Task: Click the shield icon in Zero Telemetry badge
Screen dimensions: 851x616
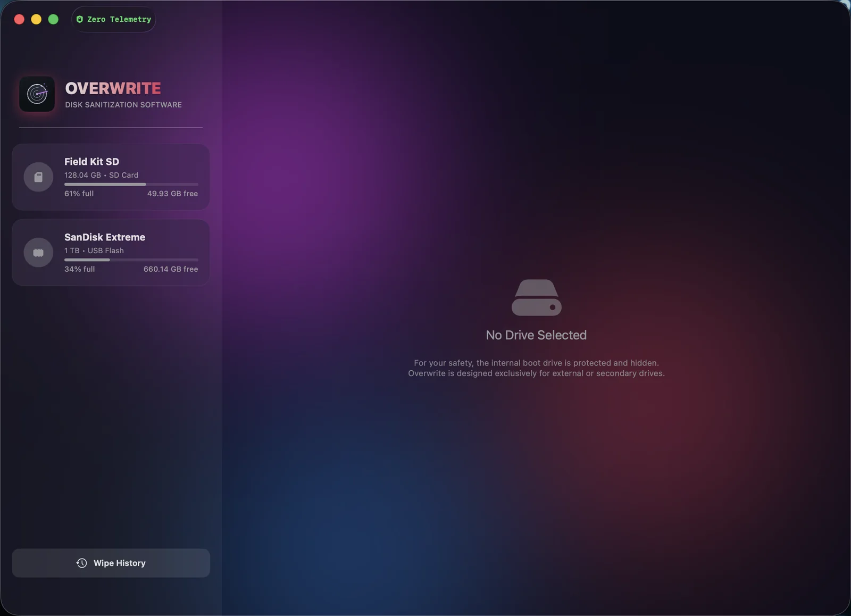Action: pos(80,19)
